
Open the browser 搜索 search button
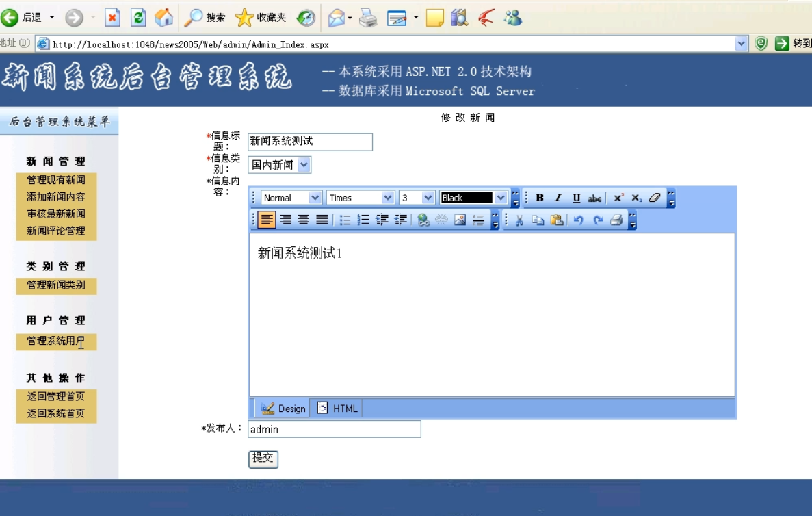[205, 18]
